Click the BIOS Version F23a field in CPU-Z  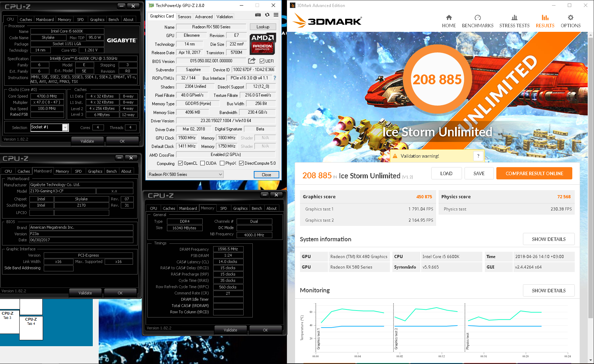(81, 234)
